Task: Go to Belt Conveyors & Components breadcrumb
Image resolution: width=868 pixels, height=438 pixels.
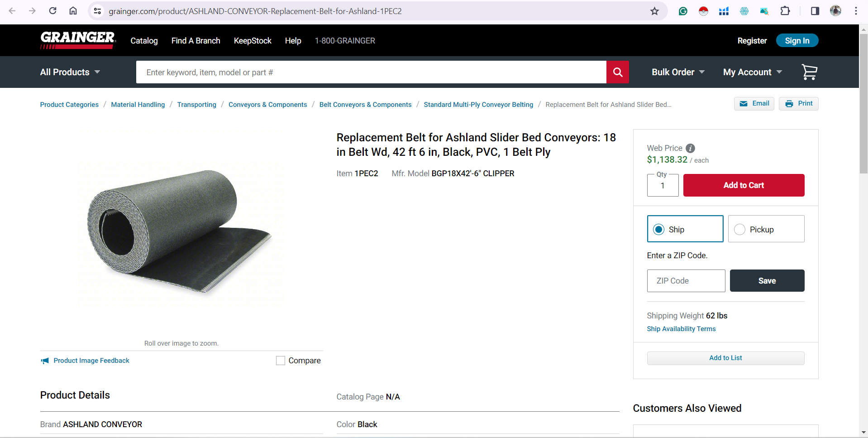Action: pos(365,105)
